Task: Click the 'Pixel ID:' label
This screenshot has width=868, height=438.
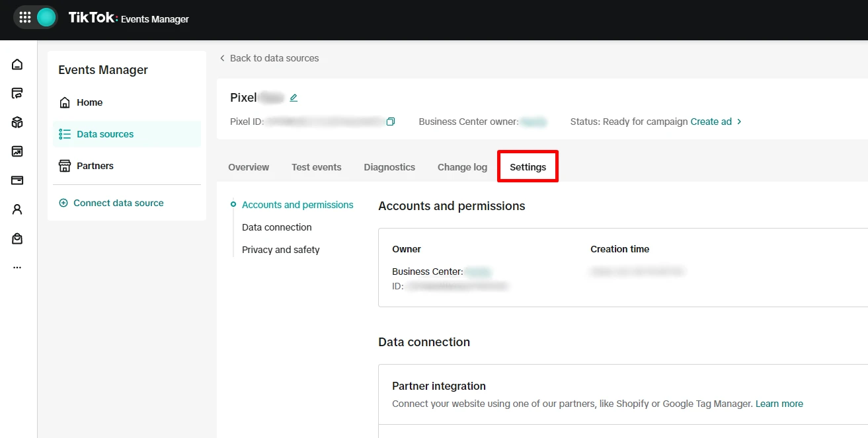Action: 247,122
